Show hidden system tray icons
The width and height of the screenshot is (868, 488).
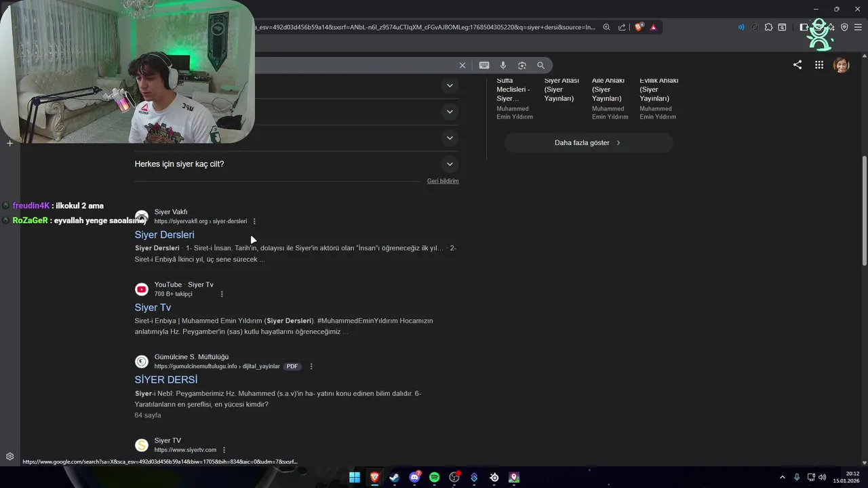(x=782, y=477)
